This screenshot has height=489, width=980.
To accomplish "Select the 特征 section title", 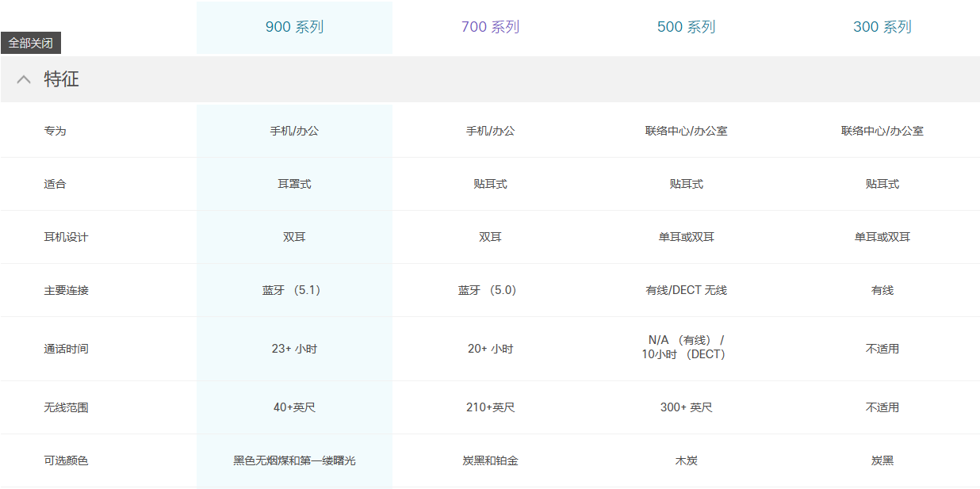I will pos(61,79).
